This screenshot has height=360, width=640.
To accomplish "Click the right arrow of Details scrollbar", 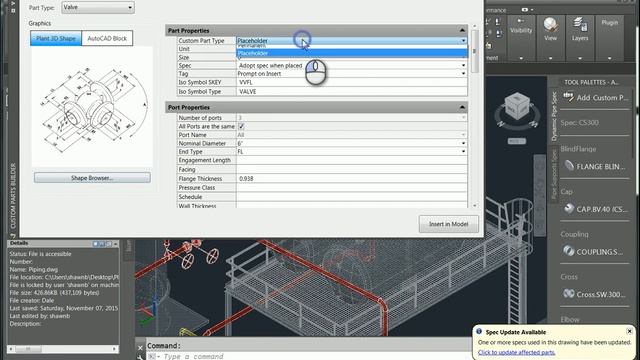I will (x=115, y=349).
